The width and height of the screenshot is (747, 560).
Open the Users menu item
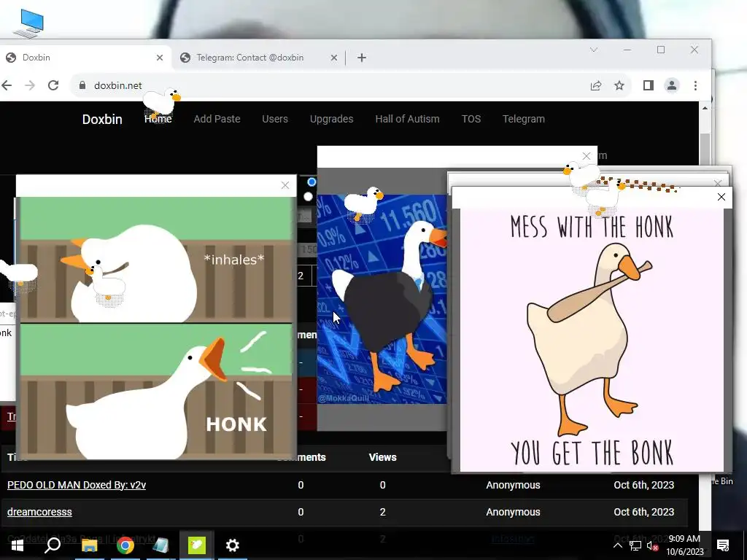[275, 119]
